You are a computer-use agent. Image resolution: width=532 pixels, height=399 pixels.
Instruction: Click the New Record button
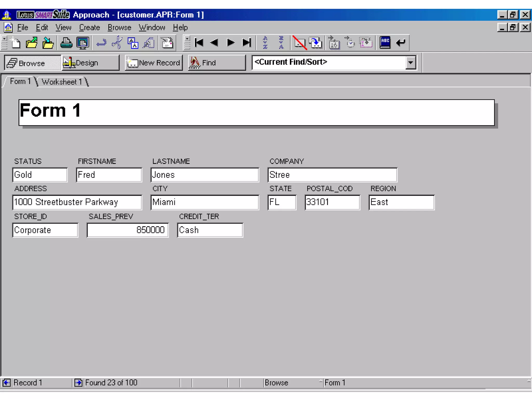click(x=154, y=63)
